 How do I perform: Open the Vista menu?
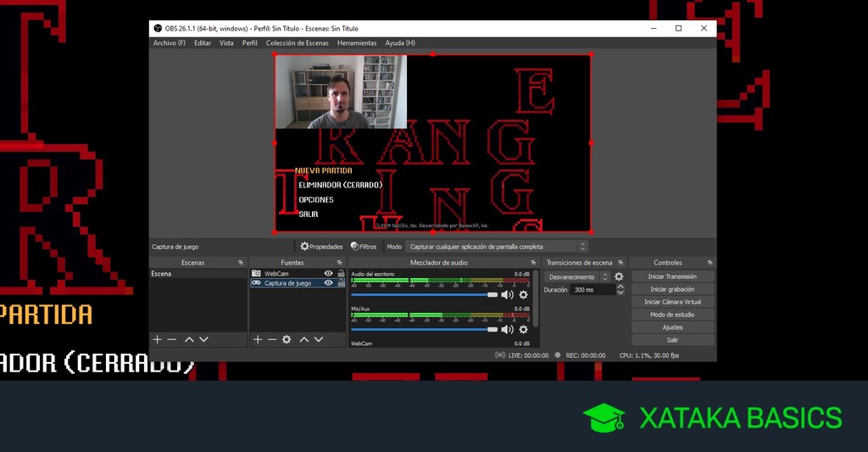tap(226, 42)
